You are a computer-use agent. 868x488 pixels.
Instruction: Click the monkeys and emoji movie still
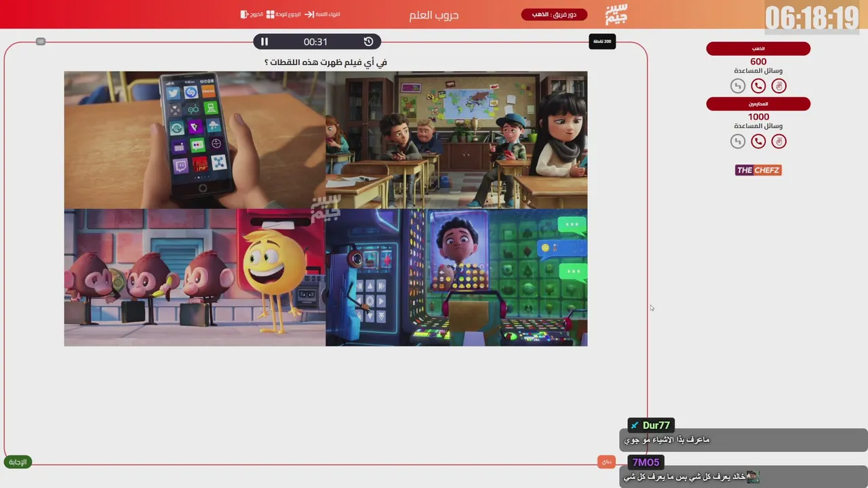(x=195, y=277)
